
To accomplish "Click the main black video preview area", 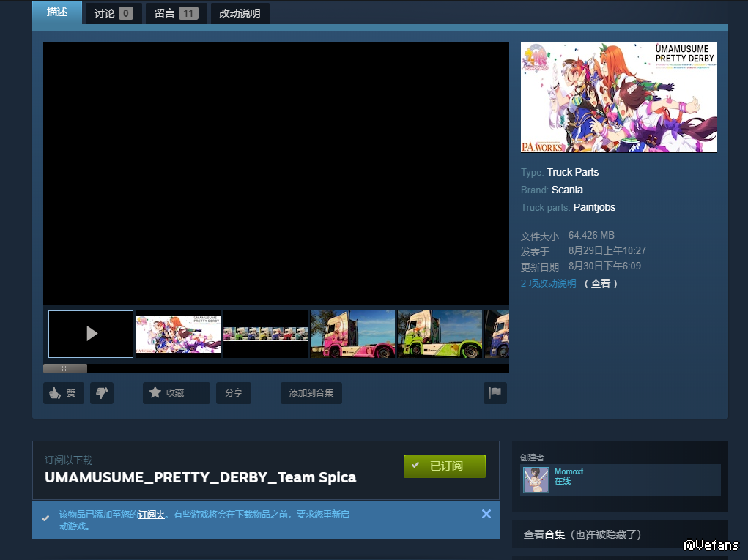I will coord(276,173).
